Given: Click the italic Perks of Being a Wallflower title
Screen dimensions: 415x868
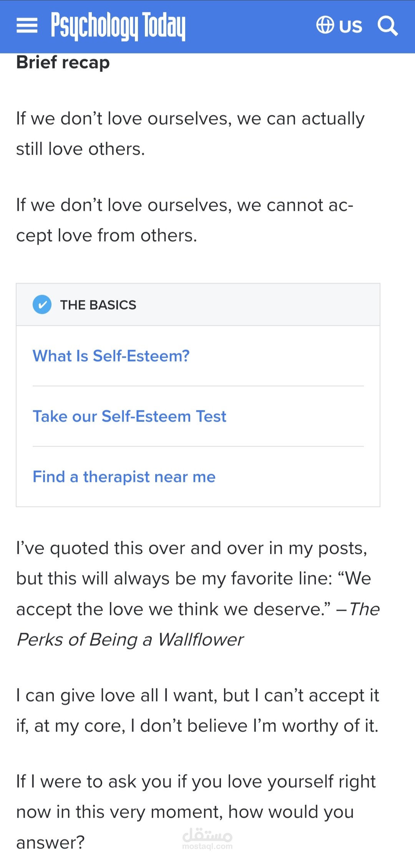Looking at the screenshot, I should 131,640.
